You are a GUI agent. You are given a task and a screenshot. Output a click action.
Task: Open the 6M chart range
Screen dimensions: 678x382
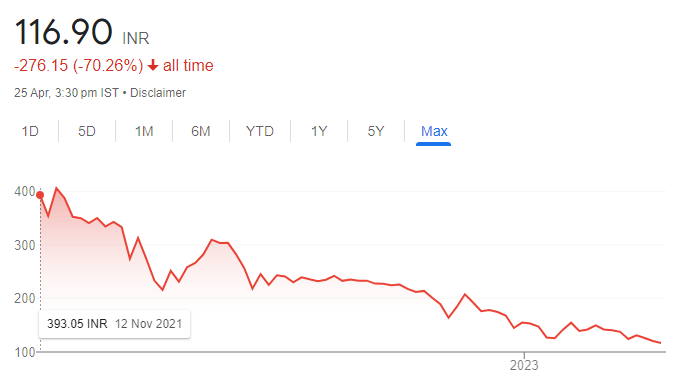[201, 131]
